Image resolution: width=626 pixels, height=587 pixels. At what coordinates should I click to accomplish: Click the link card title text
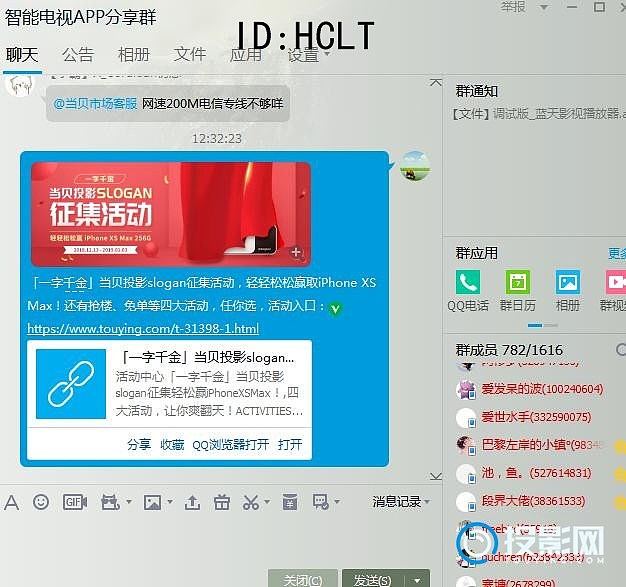tap(208, 357)
